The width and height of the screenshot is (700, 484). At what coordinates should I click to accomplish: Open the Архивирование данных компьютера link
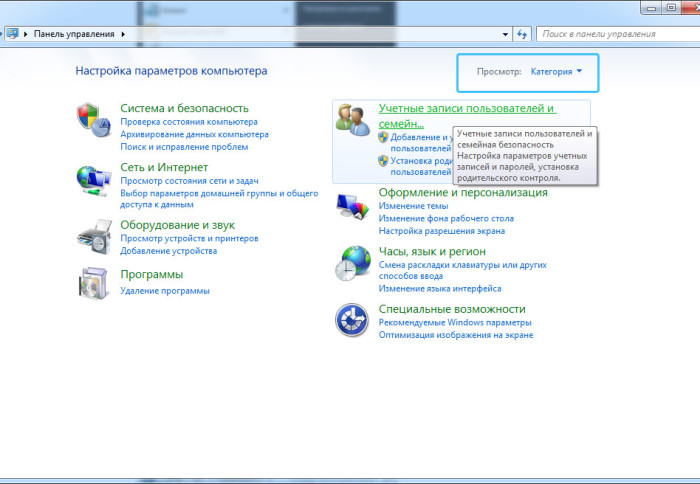coord(194,134)
